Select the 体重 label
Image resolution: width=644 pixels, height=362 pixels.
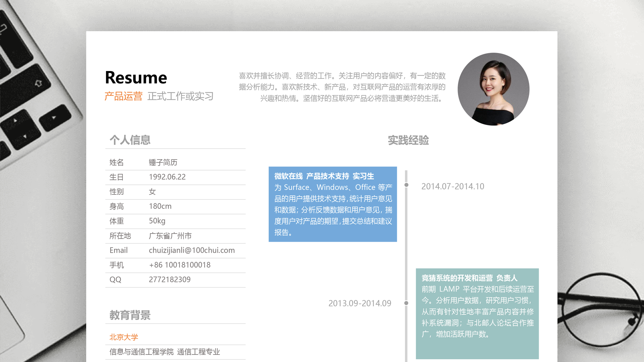[x=116, y=221]
